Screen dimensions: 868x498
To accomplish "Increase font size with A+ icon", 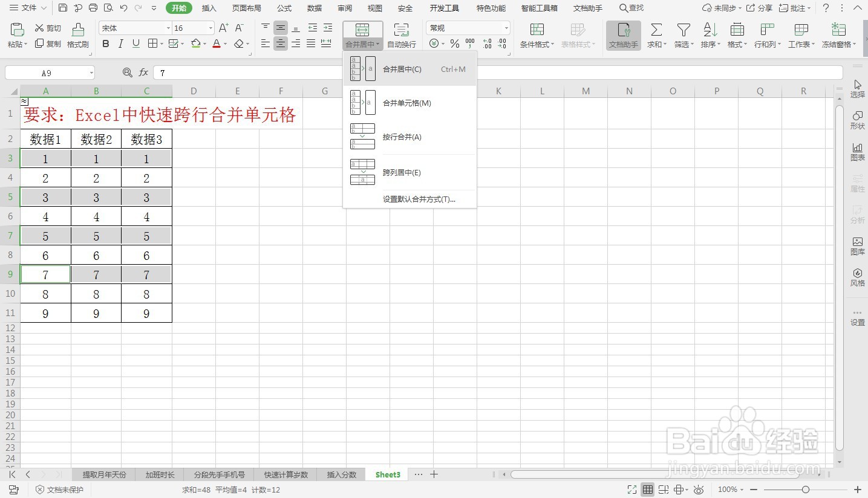I will [224, 28].
